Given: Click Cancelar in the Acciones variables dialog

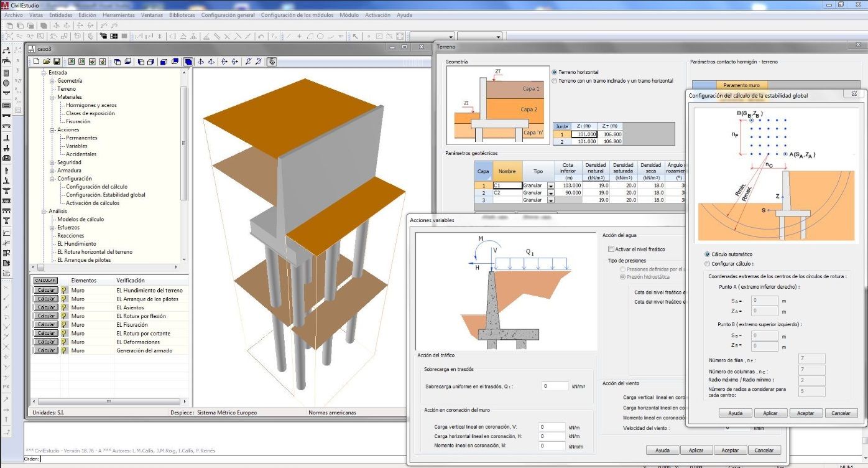Looking at the screenshot, I should point(764,450).
